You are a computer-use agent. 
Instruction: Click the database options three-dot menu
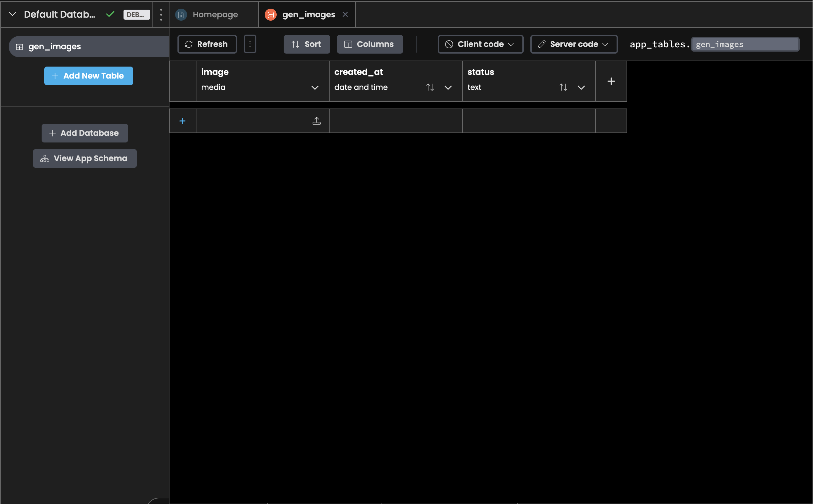[161, 14]
